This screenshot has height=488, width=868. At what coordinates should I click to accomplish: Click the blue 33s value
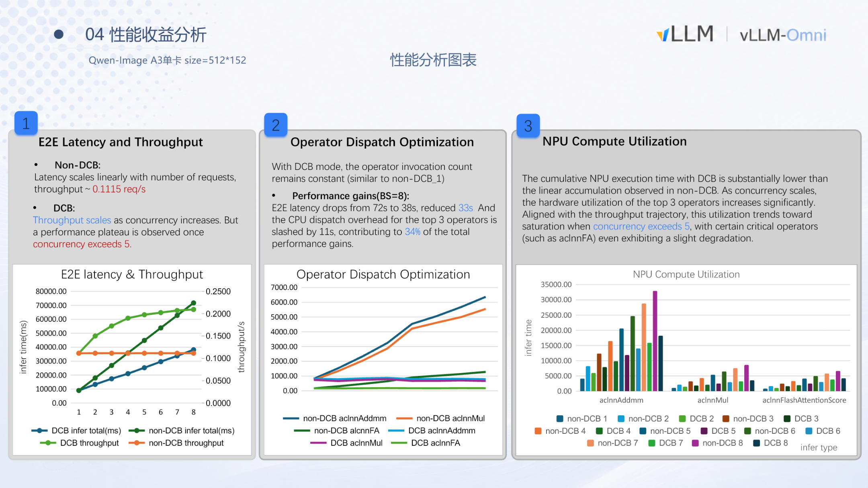click(466, 208)
